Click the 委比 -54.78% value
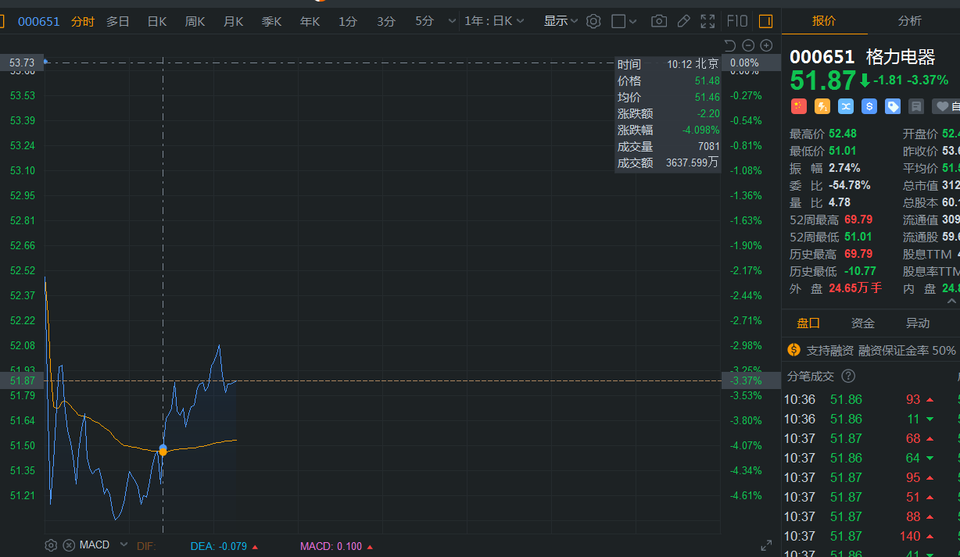 849,185
